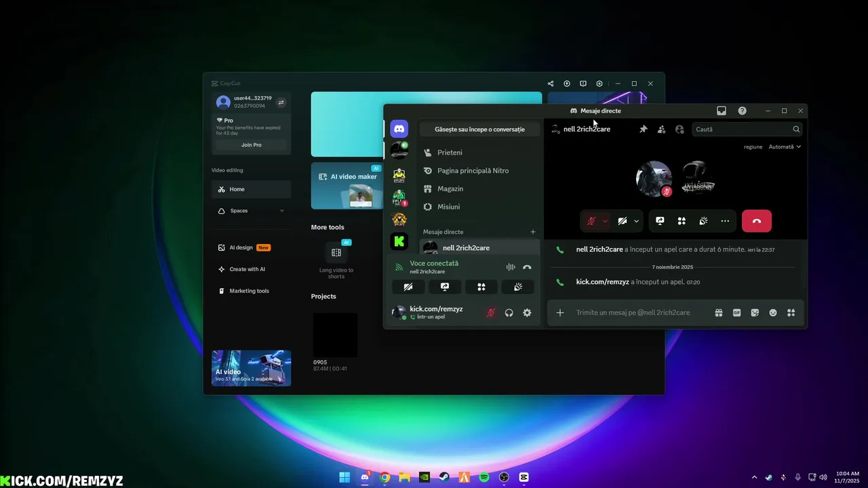Open soundboard in the call controls
868x488 pixels.
[x=703, y=221]
